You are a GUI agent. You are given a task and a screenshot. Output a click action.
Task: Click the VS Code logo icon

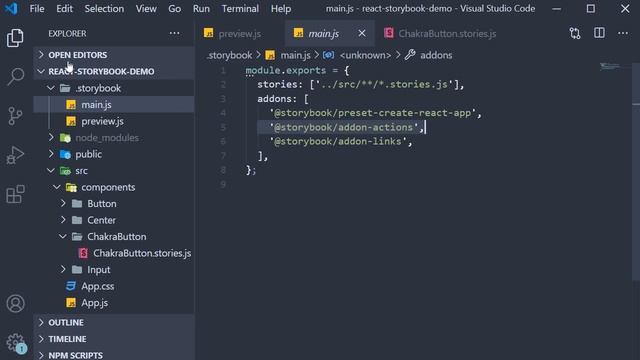click(x=11, y=9)
